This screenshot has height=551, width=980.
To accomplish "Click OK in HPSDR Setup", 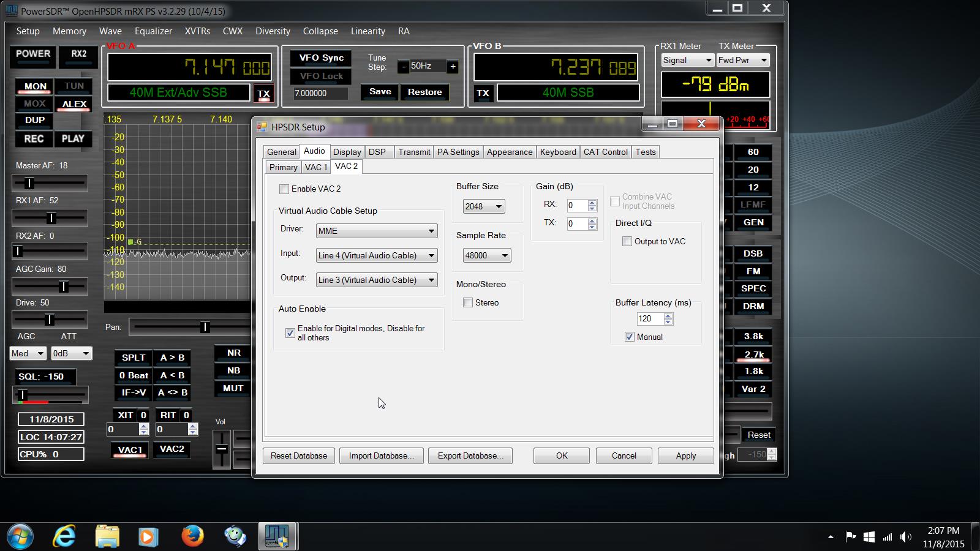I will (562, 455).
